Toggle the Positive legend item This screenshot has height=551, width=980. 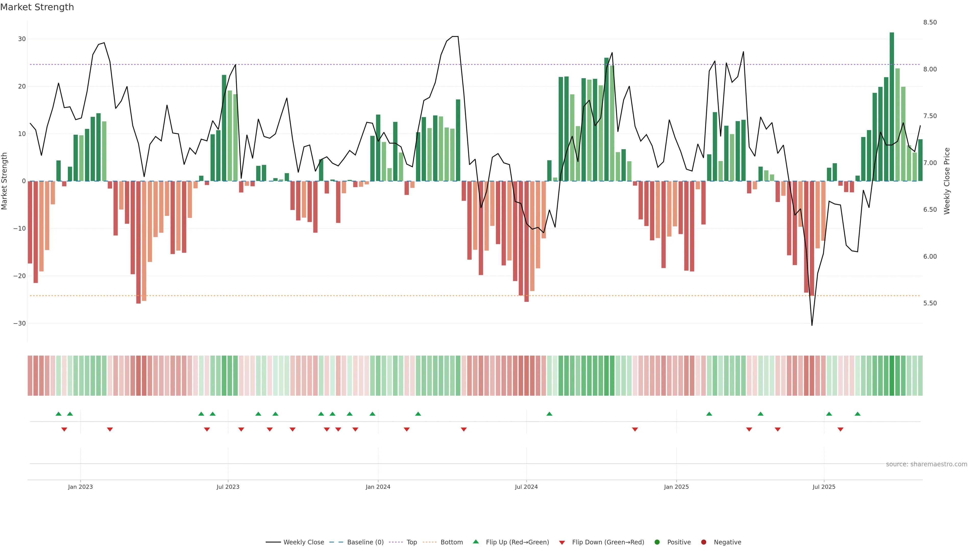click(x=679, y=542)
